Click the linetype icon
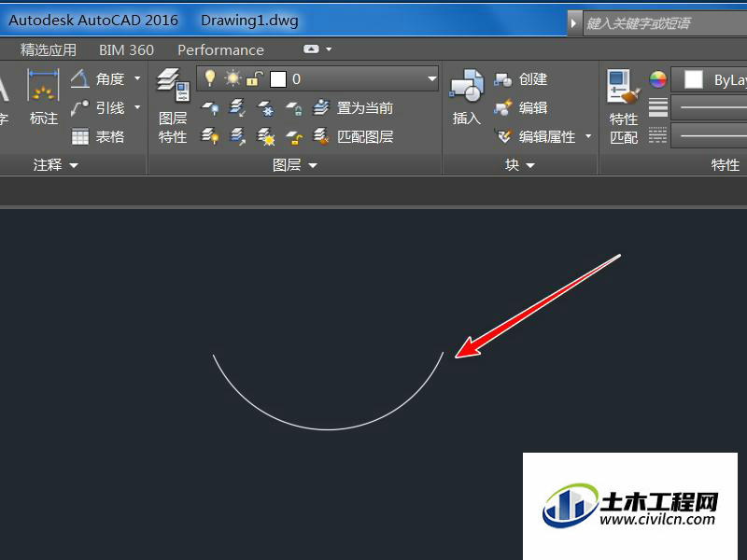The height and width of the screenshot is (560, 747). coord(658,135)
